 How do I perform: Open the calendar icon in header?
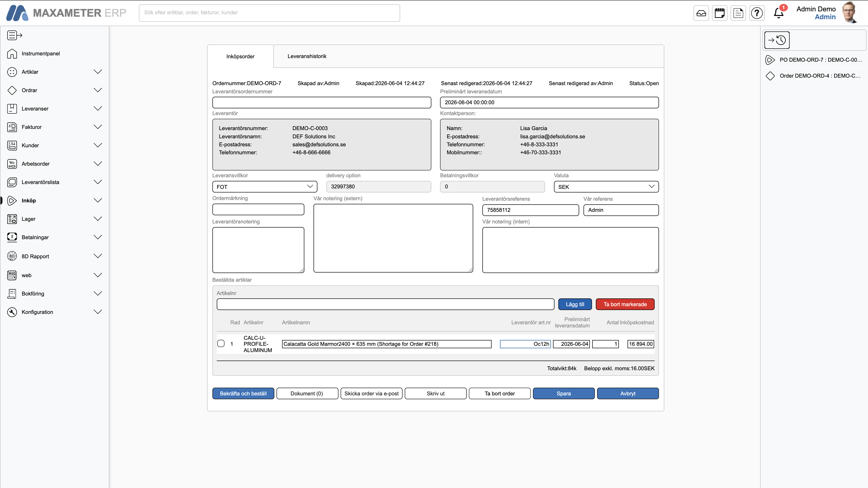(720, 13)
